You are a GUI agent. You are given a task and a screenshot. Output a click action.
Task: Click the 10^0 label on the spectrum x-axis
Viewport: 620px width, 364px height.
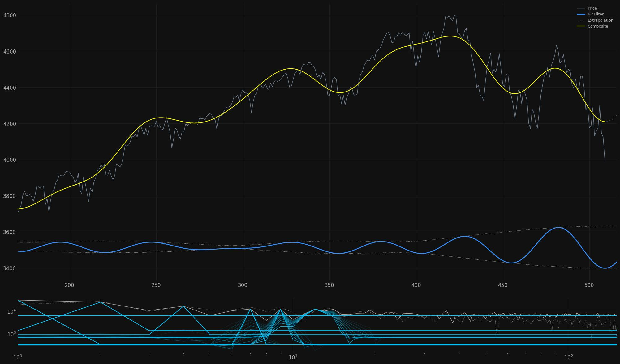pyautogui.click(x=18, y=358)
